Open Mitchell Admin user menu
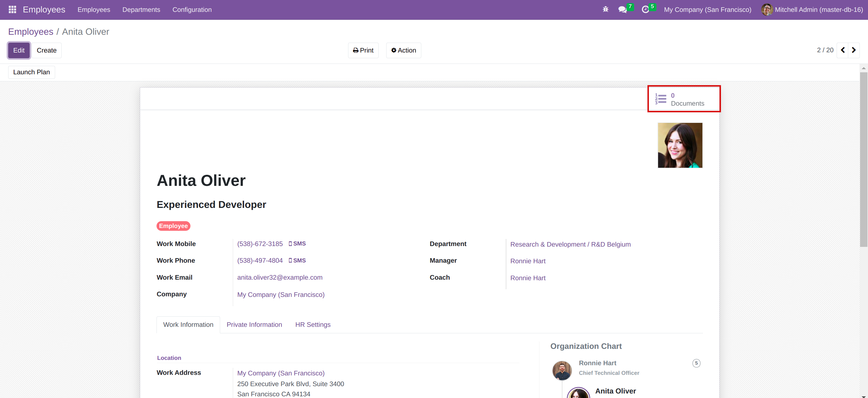The image size is (868, 398). 812,9
